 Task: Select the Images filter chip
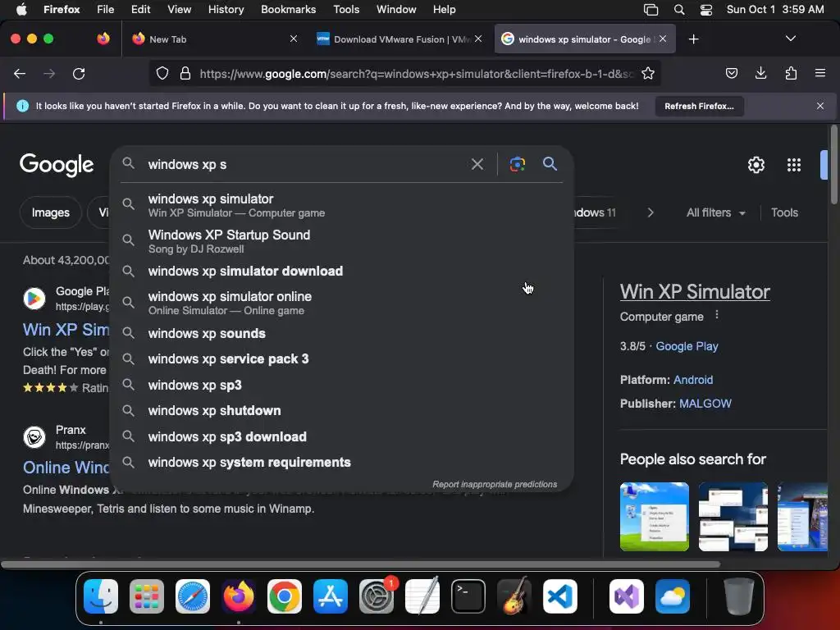click(x=50, y=212)
